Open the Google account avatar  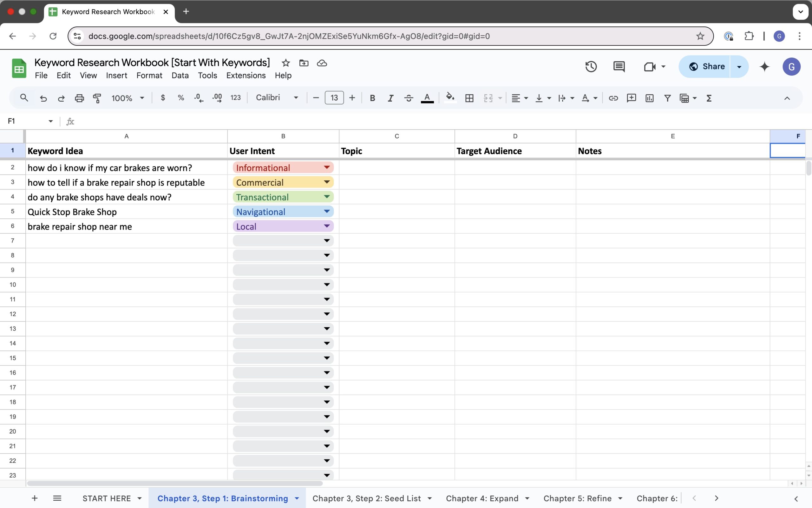[791, 67]
